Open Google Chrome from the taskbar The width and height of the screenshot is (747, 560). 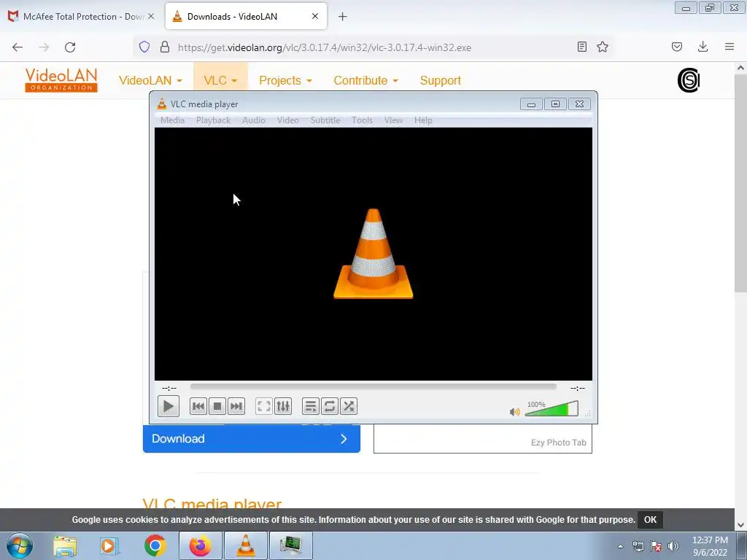click(x=155, y=545)
